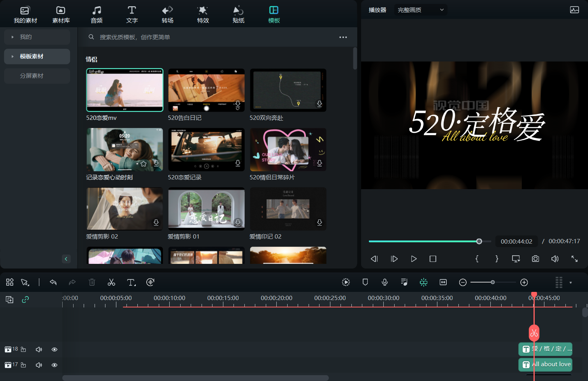588x381 pixels.
Task: Select the 分屏素材 category
Action: click(x=32, y=76)
